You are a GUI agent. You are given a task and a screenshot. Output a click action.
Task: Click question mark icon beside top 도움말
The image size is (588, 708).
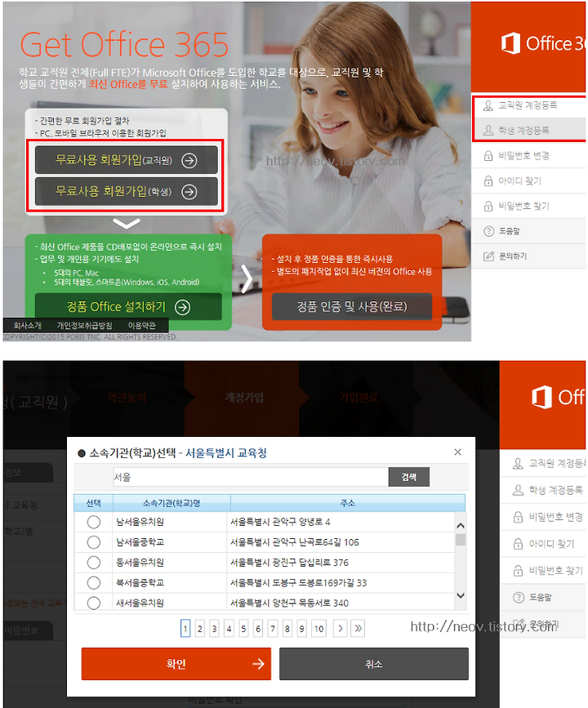488,231
